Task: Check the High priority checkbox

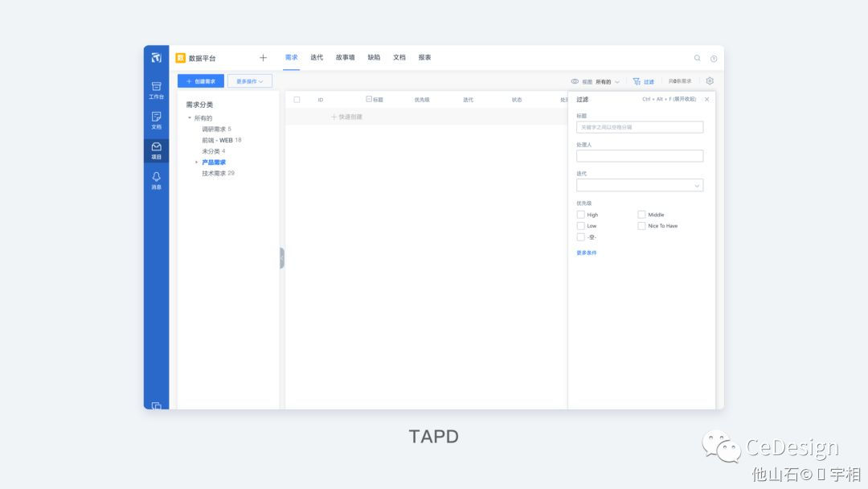Action: click(581, 214)
